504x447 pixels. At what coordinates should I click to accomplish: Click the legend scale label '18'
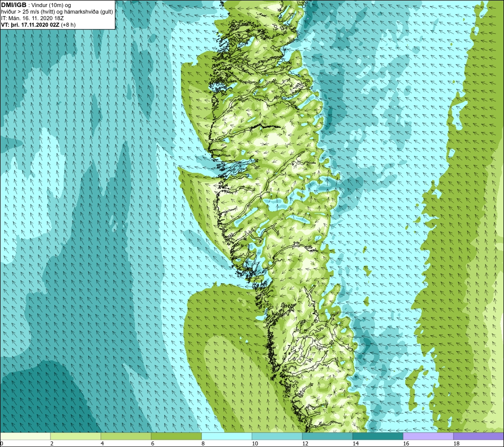[456, 443]
